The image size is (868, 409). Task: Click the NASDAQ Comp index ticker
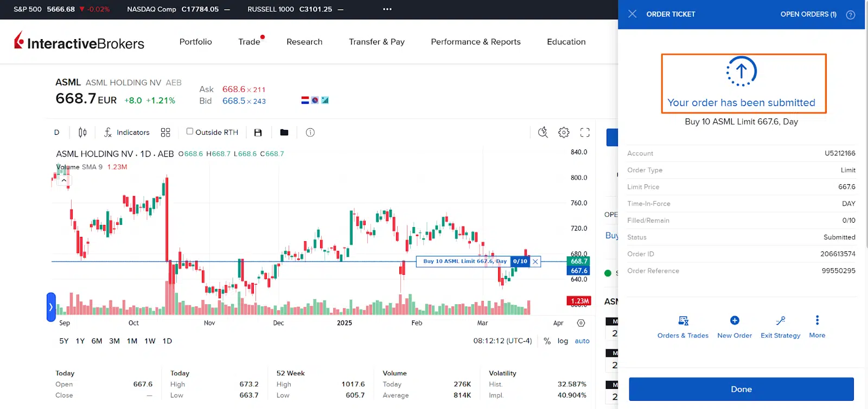click(178, 9)
